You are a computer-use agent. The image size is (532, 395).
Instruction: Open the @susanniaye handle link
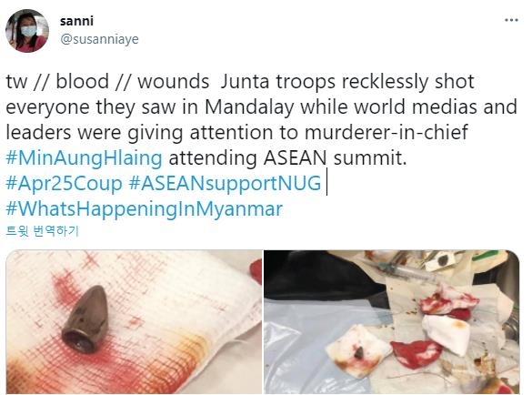[99, 39]
